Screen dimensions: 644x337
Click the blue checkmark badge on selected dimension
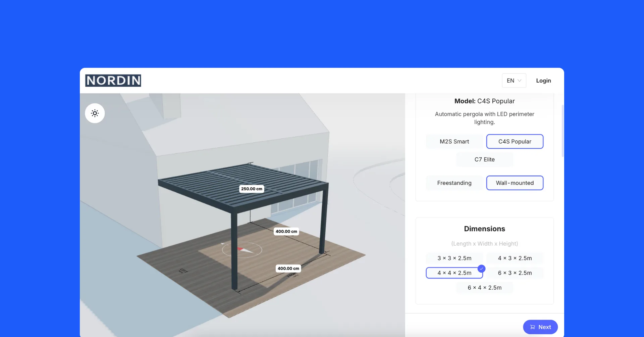[x=481, y=269]
